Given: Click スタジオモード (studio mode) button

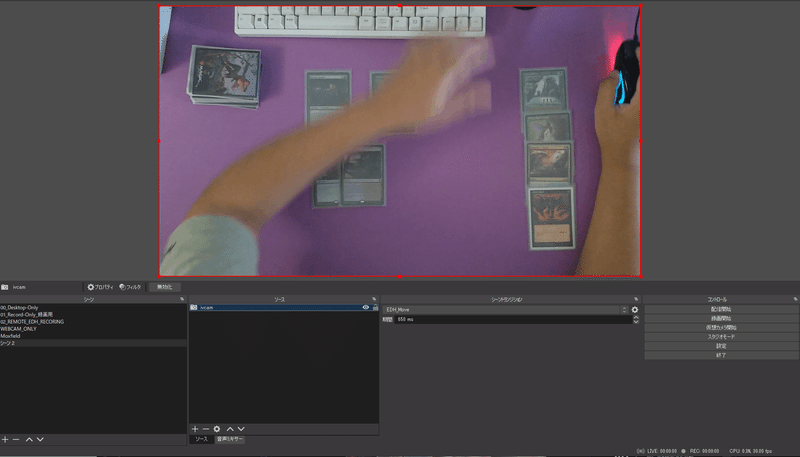Looking at the screenshot, I should 721,337.
